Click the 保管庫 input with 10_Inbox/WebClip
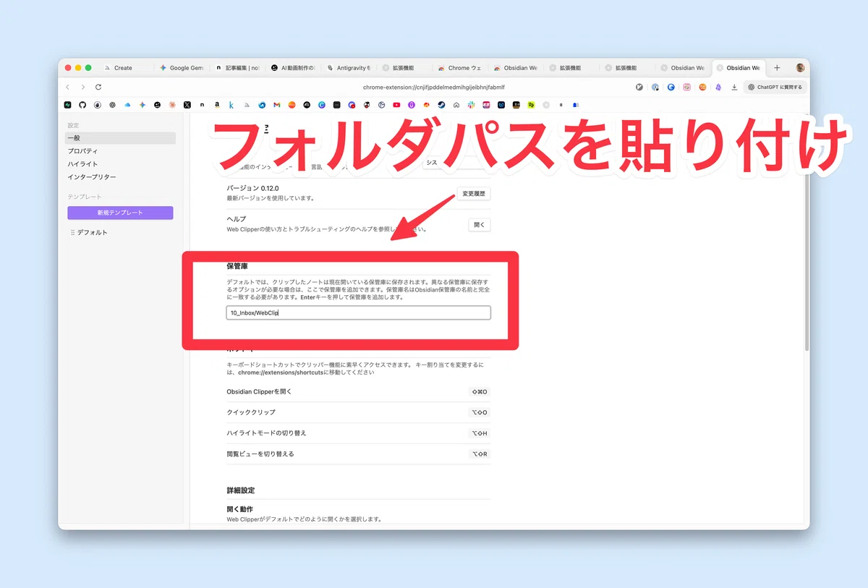This screenshot has height=588, width=868. (359, 312)
